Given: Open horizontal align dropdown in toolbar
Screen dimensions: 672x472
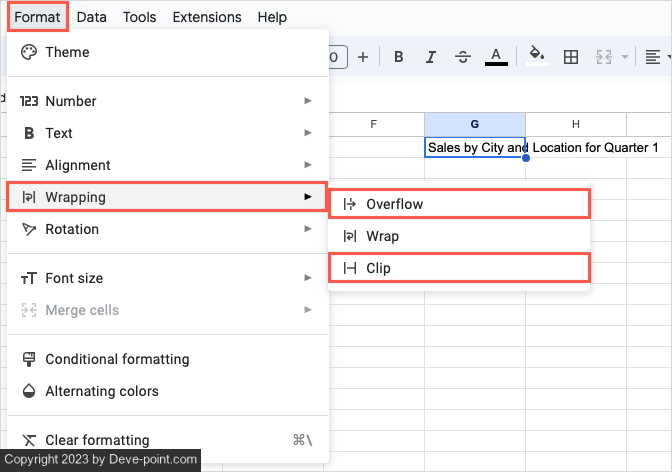Looking at the screenshot, I should tap(653, 57).
